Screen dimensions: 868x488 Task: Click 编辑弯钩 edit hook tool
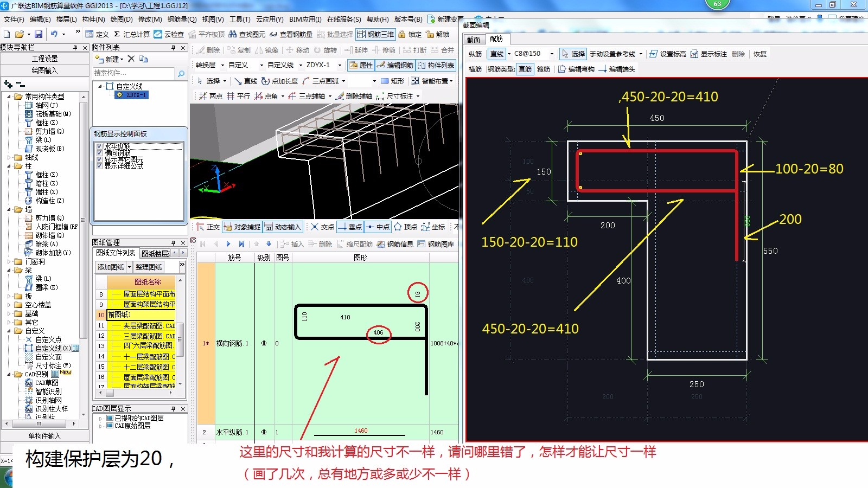[x=576, y=69]
